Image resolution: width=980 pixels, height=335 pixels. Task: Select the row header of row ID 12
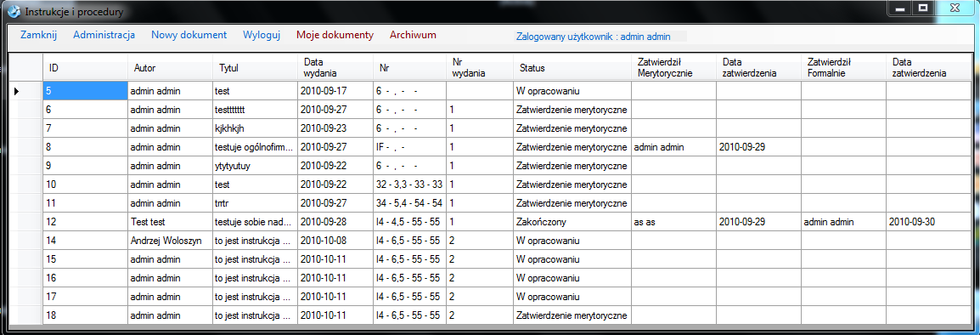click(25, 221)
